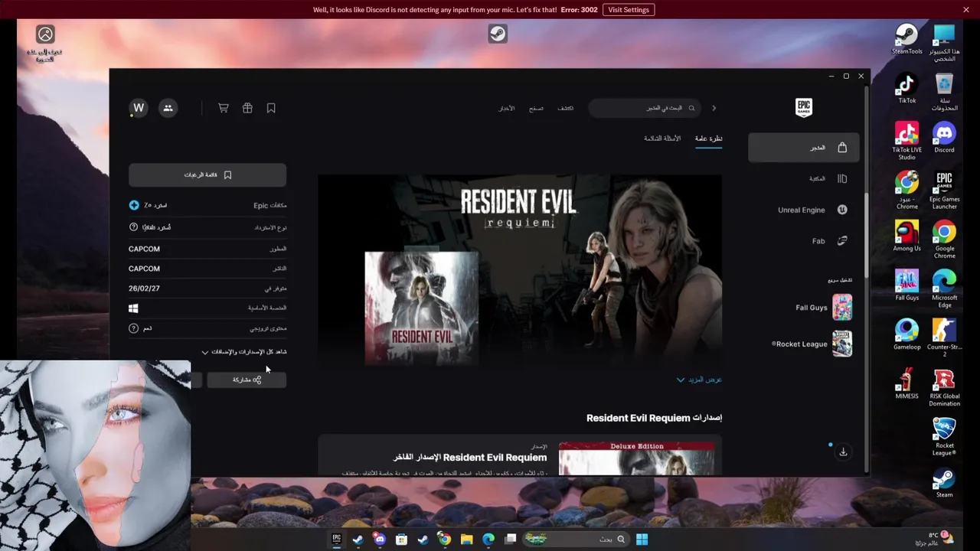980x551 pixels.
Task: Open the wishlist bookmark icon in Epic header
Action: (271, 108)
